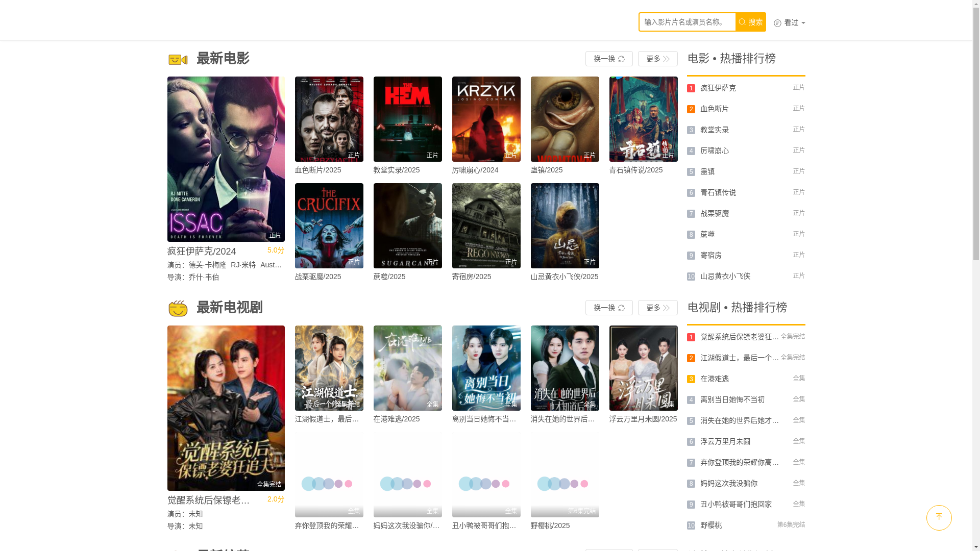
Task: Select rank 9 寄宿房 in movie chart
Action: coord(746,255)
